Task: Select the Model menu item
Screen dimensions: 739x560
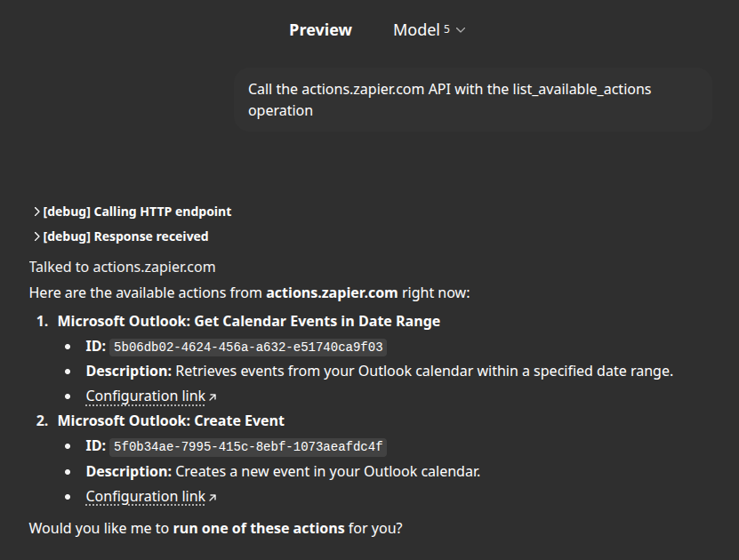Action: click(418, 29)
